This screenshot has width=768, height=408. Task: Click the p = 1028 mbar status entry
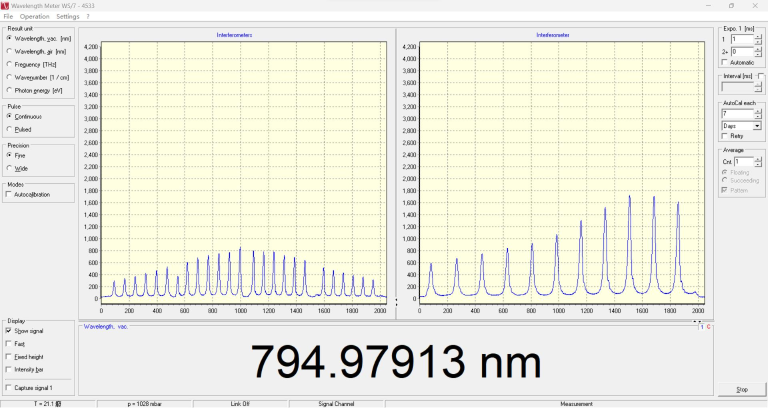pos(144,404)
